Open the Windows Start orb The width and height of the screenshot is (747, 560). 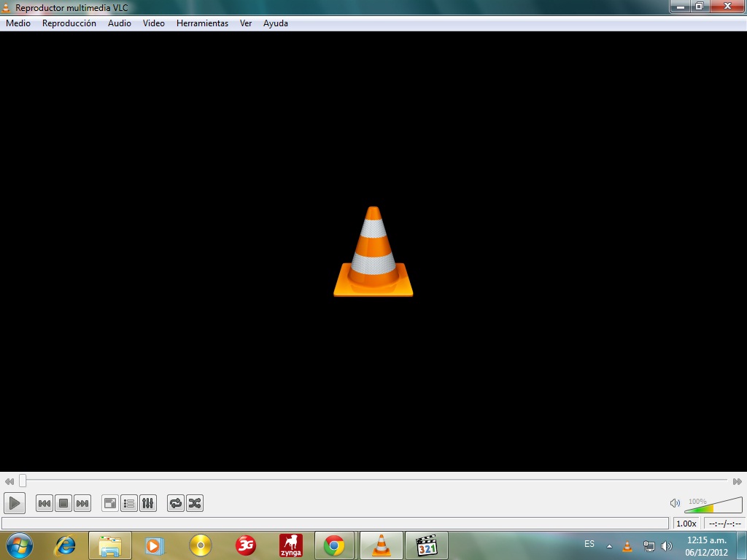(20, 545)
